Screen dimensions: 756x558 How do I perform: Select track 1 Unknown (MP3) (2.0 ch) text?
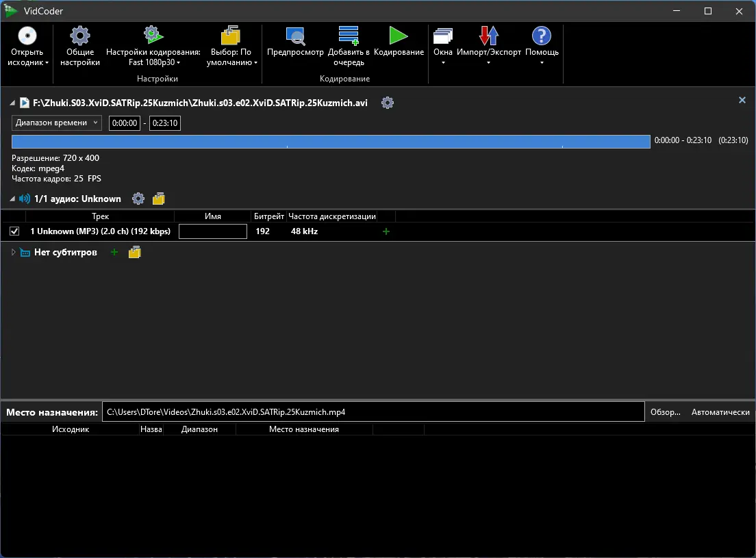(x=100, y=231)
